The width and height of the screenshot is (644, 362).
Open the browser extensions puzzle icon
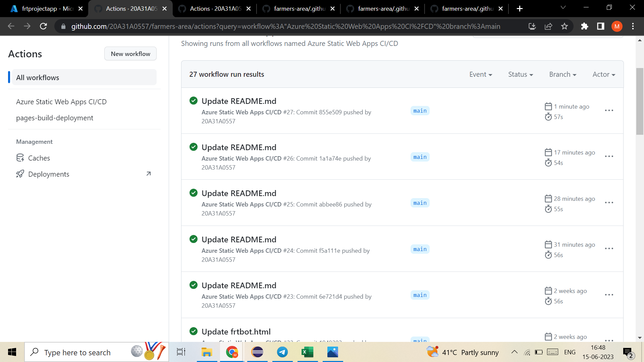click(585, 26)
